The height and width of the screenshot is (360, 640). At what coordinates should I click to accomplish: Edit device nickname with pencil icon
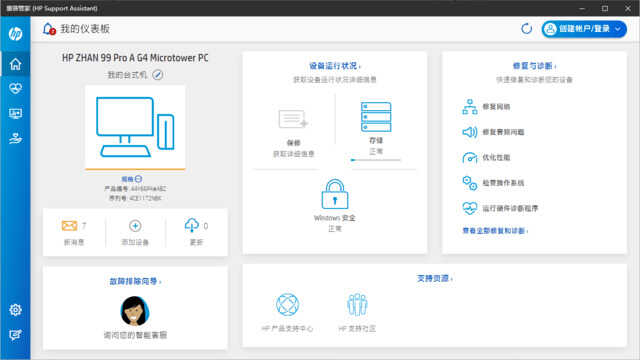pyautogui.click(x=158, y=75)
